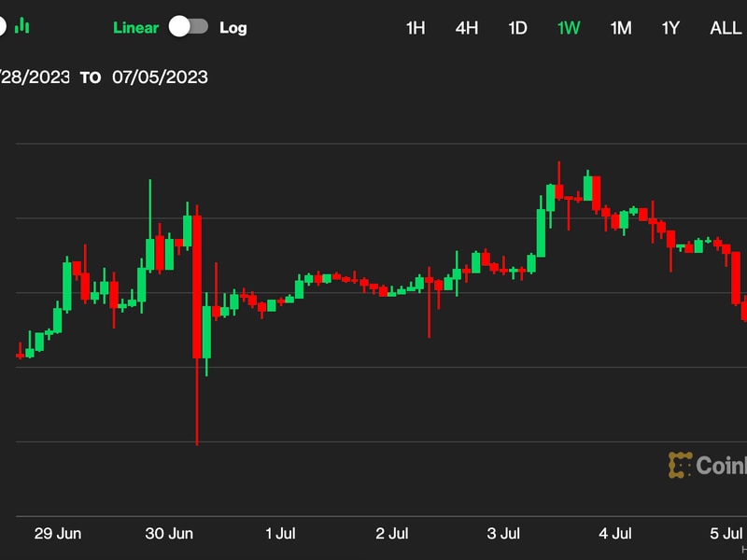Click the 5 Jul axis label

tap(726, 533)
